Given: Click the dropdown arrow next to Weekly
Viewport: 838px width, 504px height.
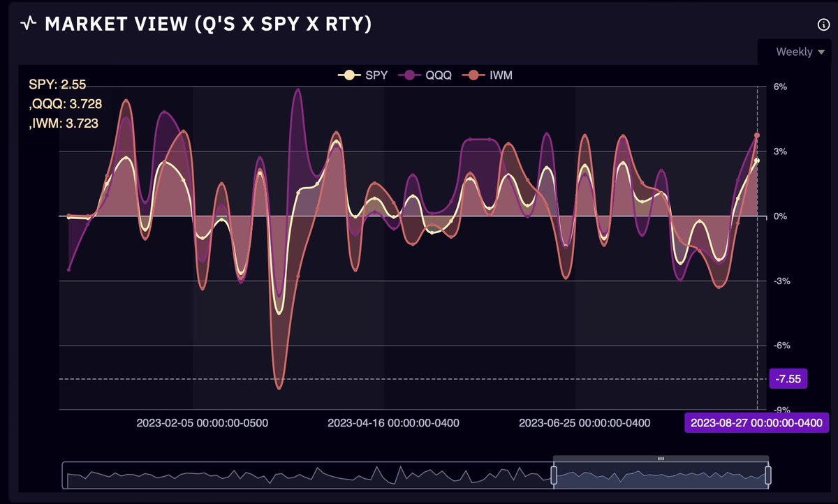Looking at the screenshot, I should (821, 52).
